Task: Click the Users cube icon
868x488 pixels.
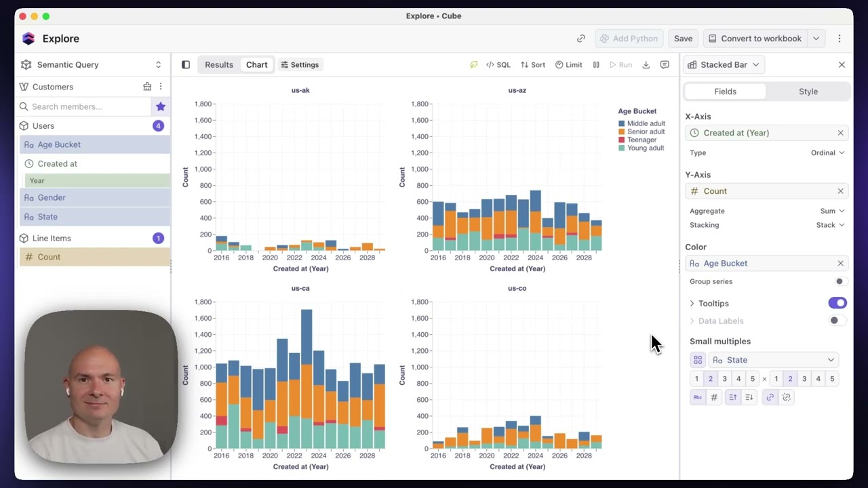Action: click(24, 126)
